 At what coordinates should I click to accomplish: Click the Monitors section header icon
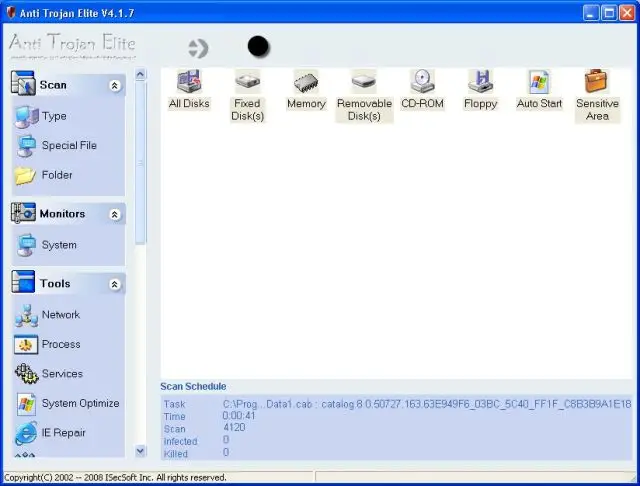click(x=23, y=213)
